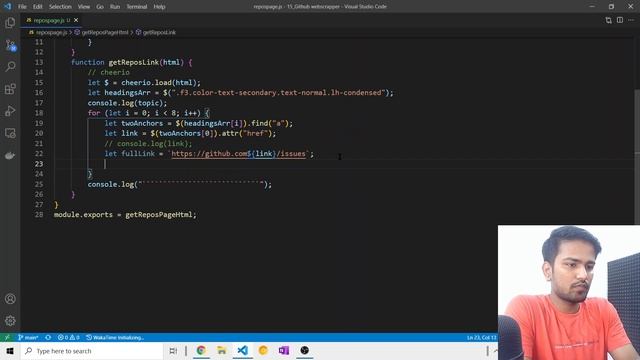Click twoAnchors variable on line 19

click(x=142, y=123)
